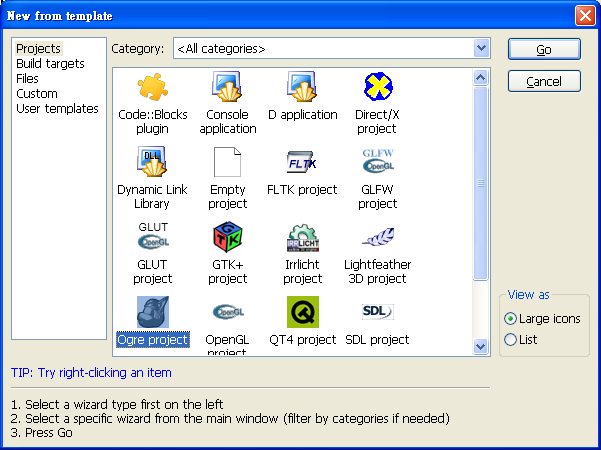Pick the Irrlicht project gear icon
The width and height of the screenshot is (601, 450).
coord(303,238)
